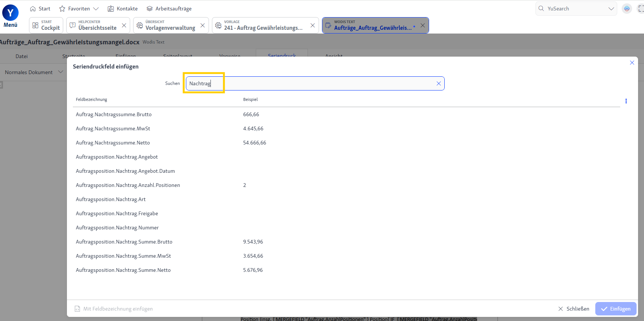644x321 pixels.
Task: Select Auftrag.Nachtragssumme.MwSt row
Action: tap(347, 128)
